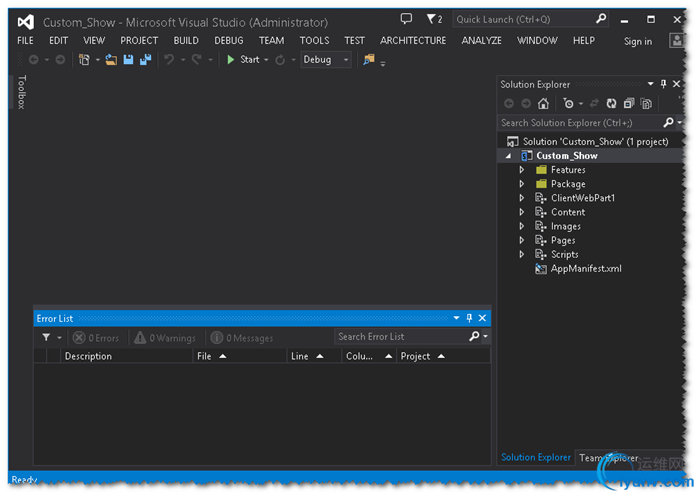Toggle the Messages filter in Error List

(242, 338)
